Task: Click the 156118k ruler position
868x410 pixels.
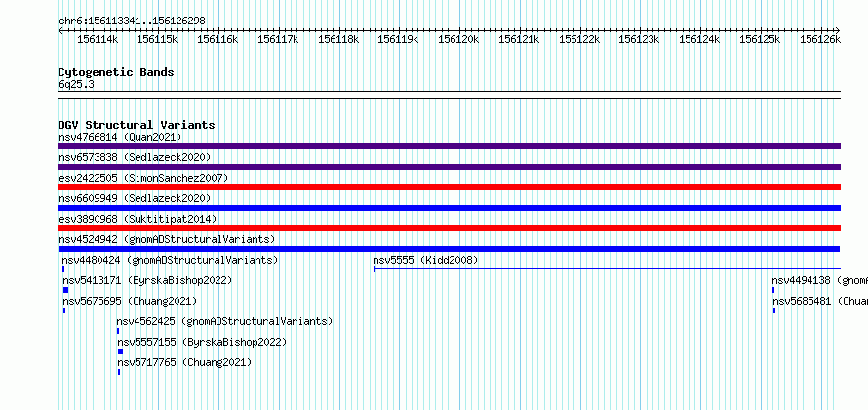Action: (x=338, y=39)
